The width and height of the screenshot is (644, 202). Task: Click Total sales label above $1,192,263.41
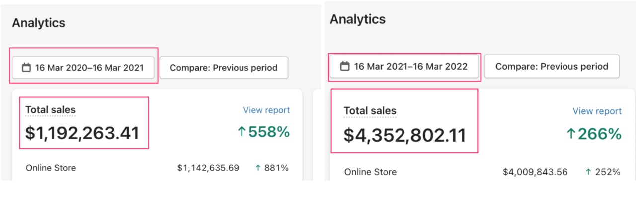coord(50,110)
